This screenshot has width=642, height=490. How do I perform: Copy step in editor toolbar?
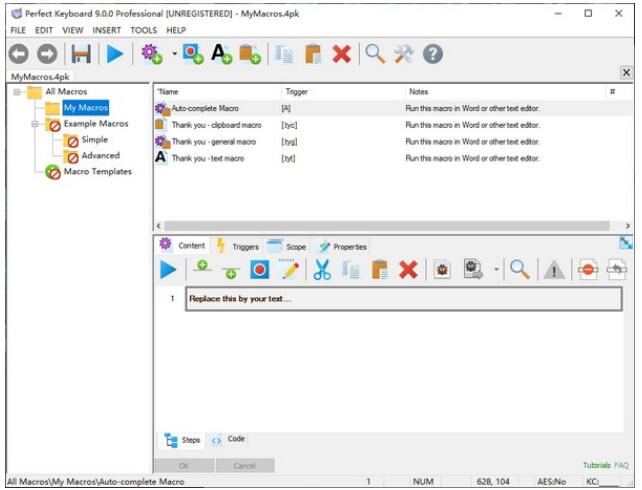coord(350,270)
